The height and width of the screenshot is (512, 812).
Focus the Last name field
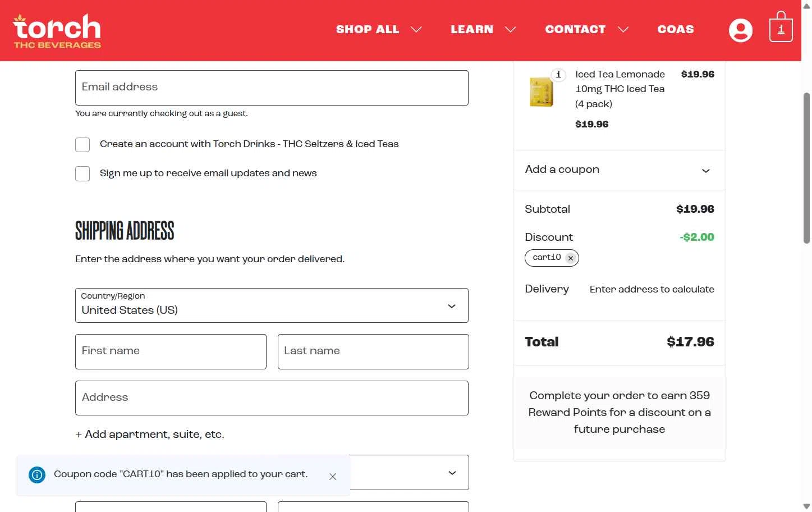373,352
